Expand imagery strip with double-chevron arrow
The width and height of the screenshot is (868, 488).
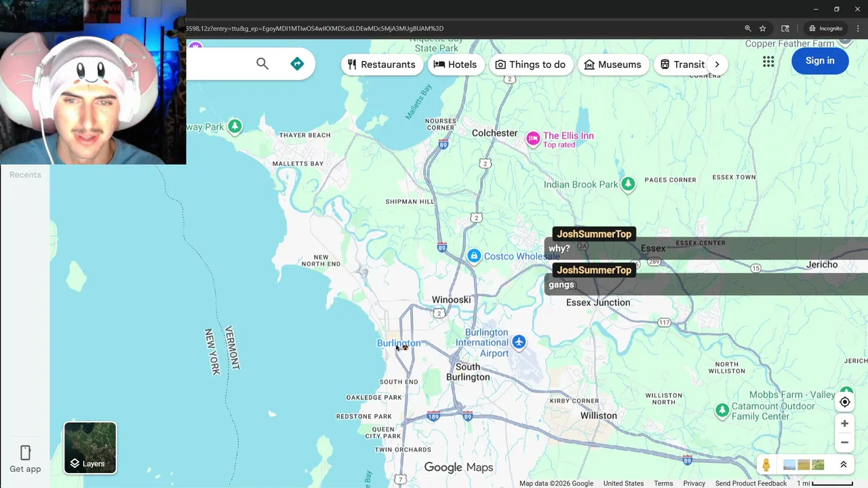pyautogui.click(x=844, y=465)
